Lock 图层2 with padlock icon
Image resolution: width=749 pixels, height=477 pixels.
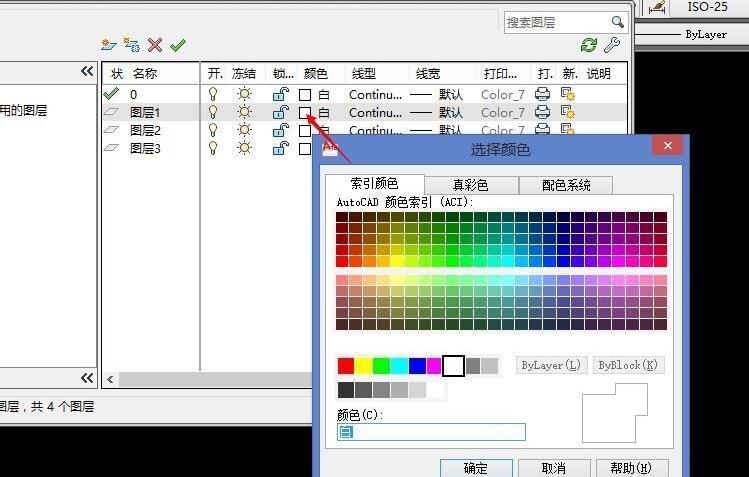point(281,130)
